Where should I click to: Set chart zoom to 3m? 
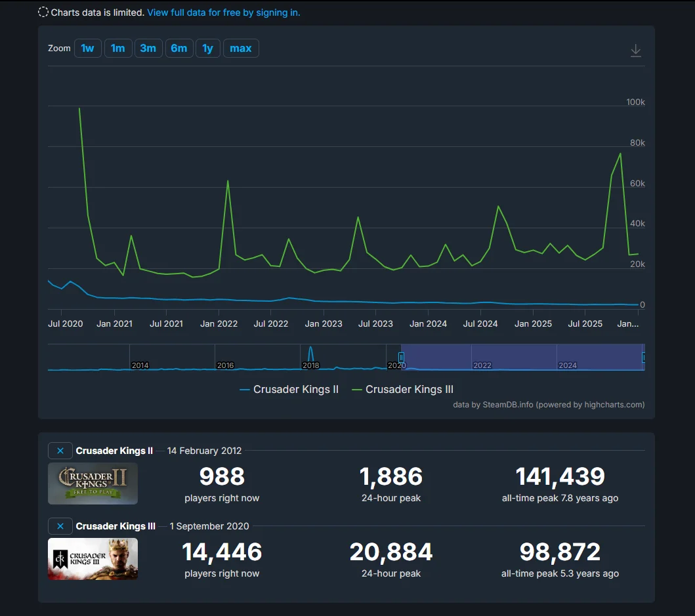click(x=148, y=49)
